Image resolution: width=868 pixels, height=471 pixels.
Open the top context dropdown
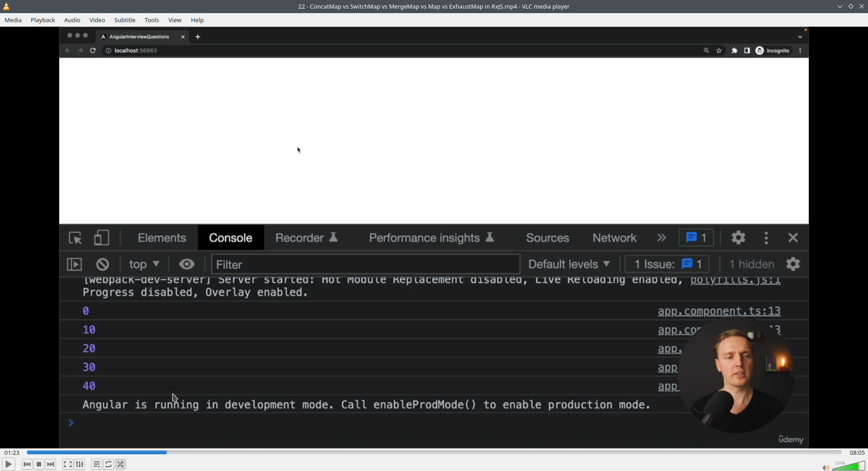(x=144, y=264)
